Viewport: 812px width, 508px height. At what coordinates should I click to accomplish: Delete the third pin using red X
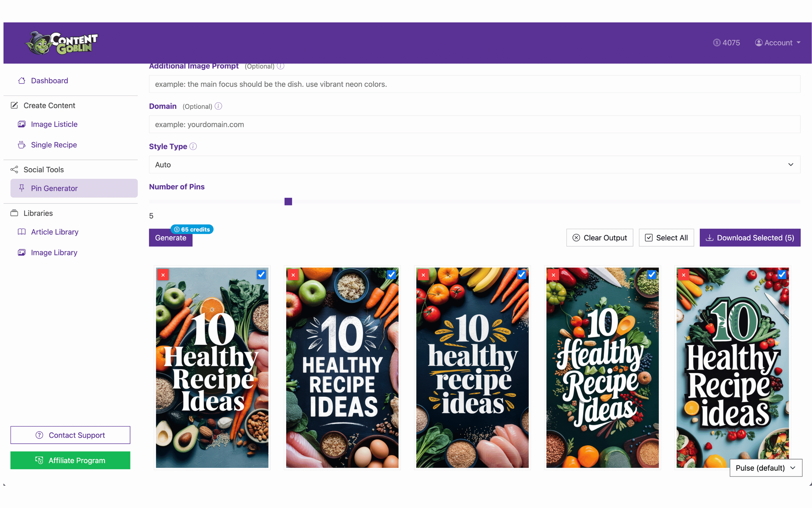click(423, 275)
